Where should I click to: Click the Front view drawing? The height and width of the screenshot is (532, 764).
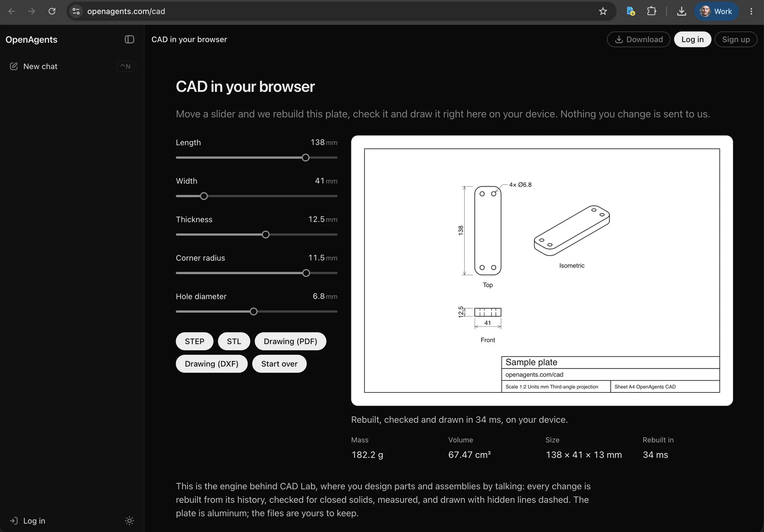488,312
